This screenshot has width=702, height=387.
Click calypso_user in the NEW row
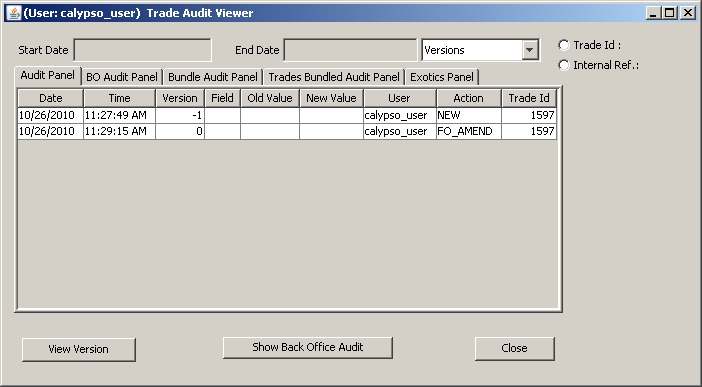tap(399, 116)
